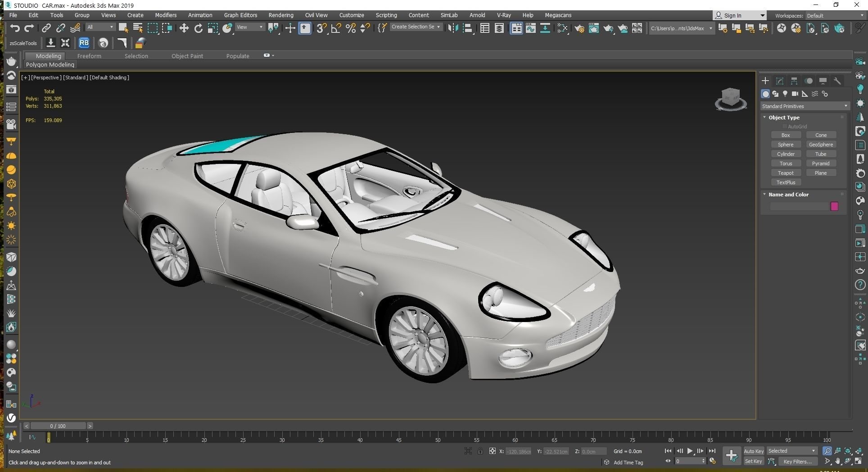868x472 pixels.
Task: Click the Polygon Modeling panel label
Action: 50,64
